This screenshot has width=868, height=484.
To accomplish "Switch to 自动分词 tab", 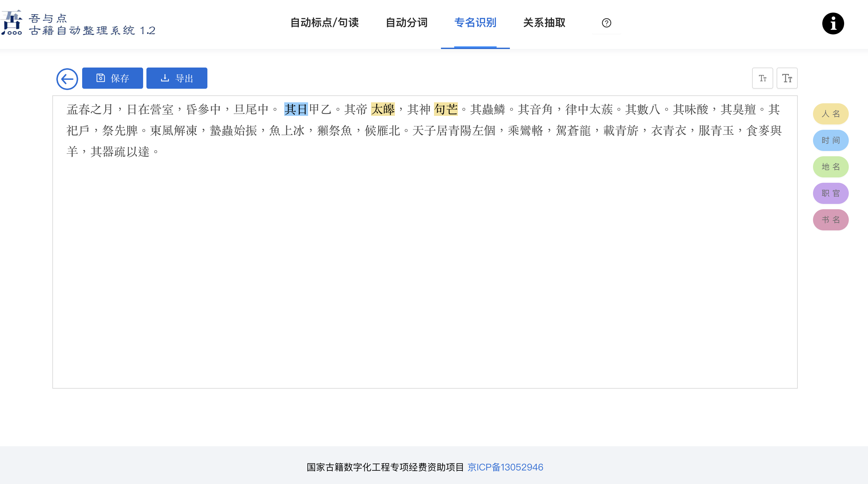I will 407,23.
